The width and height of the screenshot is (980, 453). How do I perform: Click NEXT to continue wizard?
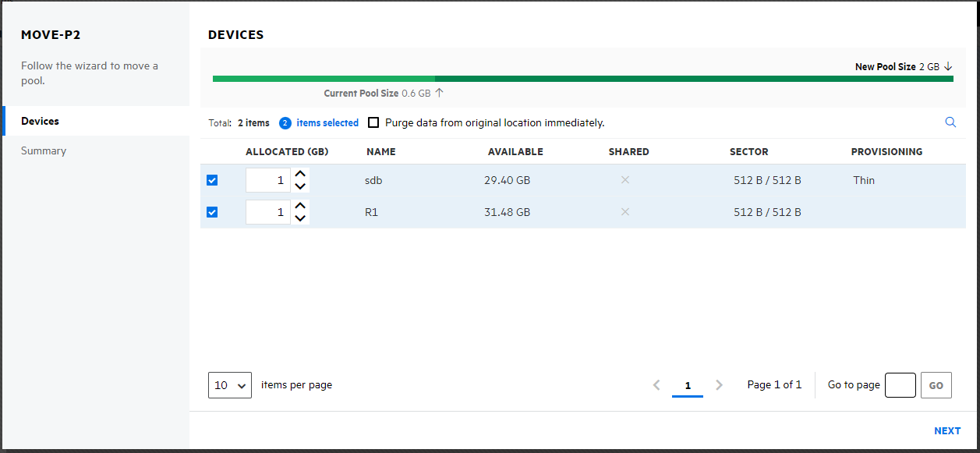(946, 431)
